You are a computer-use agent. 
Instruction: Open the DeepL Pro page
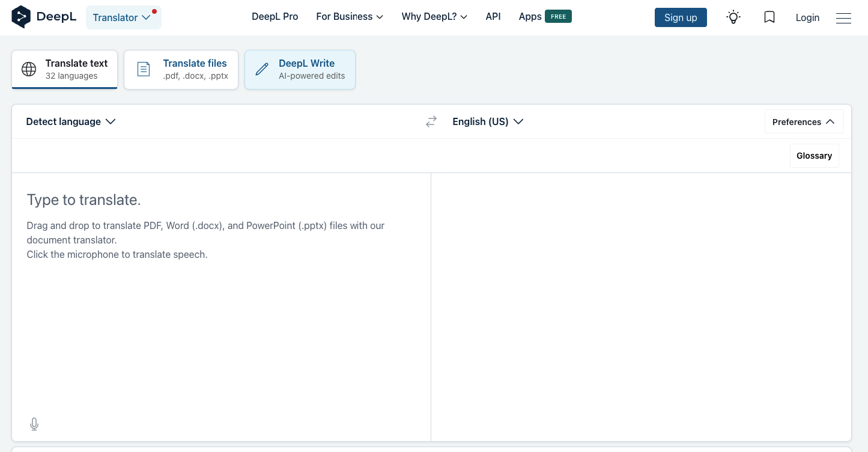point(275,17)
